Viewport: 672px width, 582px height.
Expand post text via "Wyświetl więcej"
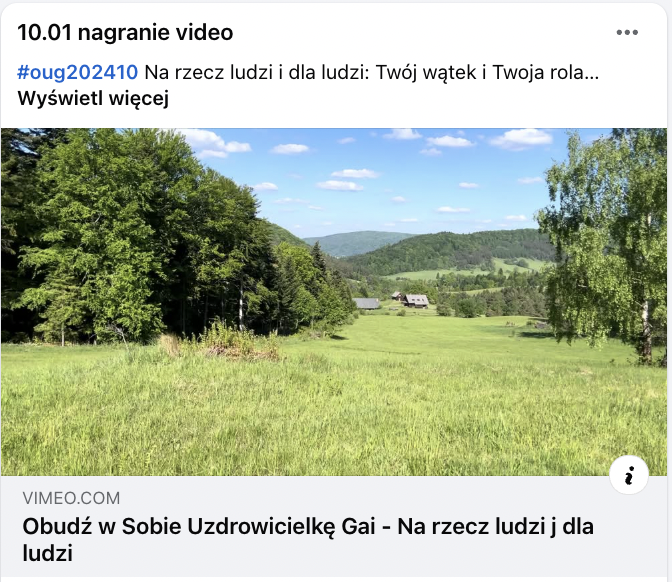(x=93, y=98)
